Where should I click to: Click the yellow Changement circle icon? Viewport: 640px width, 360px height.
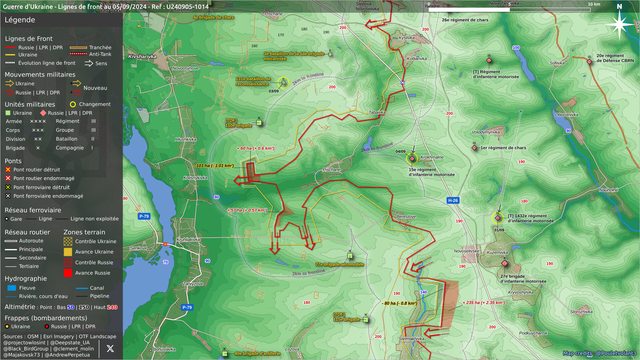(x=73, y=104)
